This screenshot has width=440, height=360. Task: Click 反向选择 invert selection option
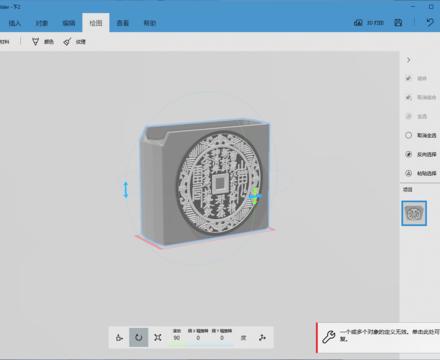(421, 154)
